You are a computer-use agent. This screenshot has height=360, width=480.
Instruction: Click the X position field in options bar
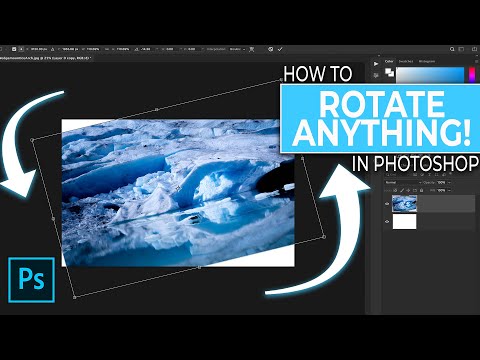[38, 49]
